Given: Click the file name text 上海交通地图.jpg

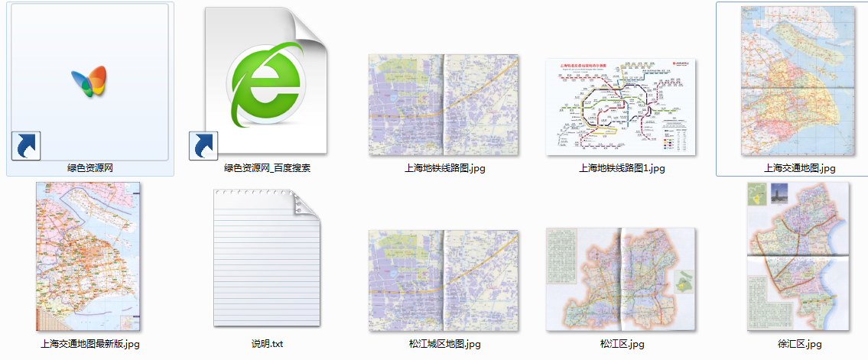Looking at the screenshot, I should (799, 167).
